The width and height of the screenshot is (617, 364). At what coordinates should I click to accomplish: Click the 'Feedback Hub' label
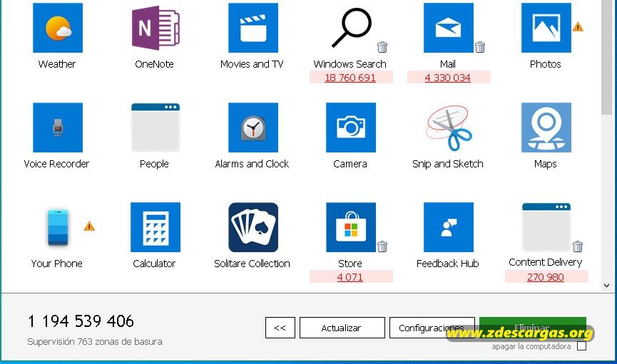448,264
